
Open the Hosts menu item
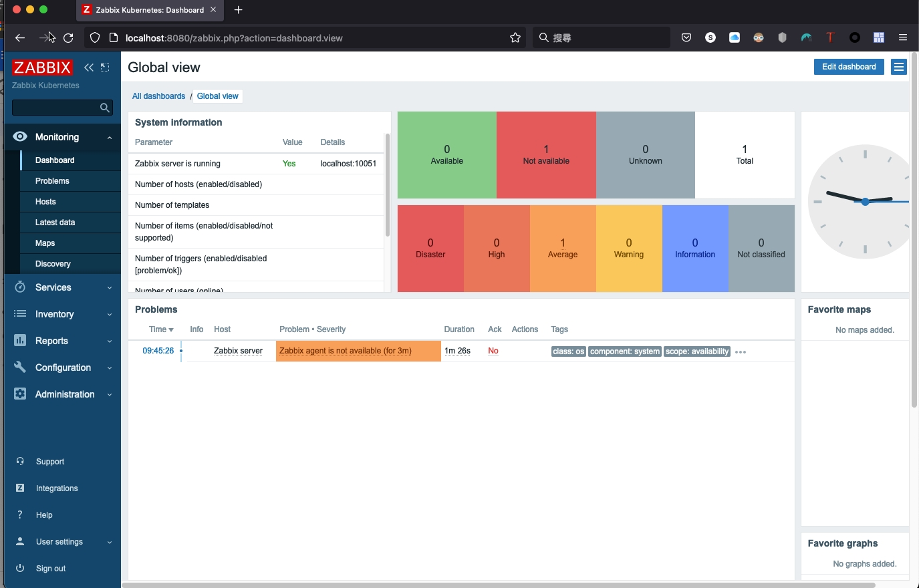pyautogui.click(x=70, y=202)
